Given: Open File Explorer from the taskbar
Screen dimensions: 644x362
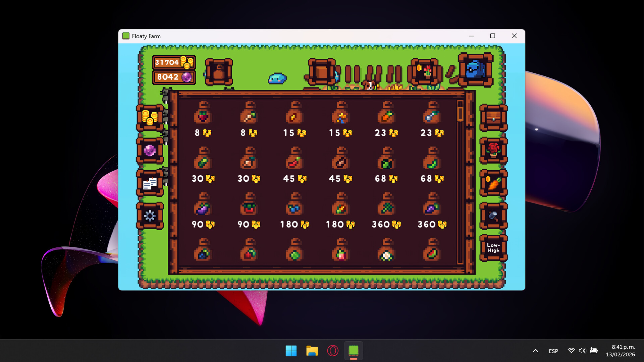Looking at the screenshot, I should (312, 351).
